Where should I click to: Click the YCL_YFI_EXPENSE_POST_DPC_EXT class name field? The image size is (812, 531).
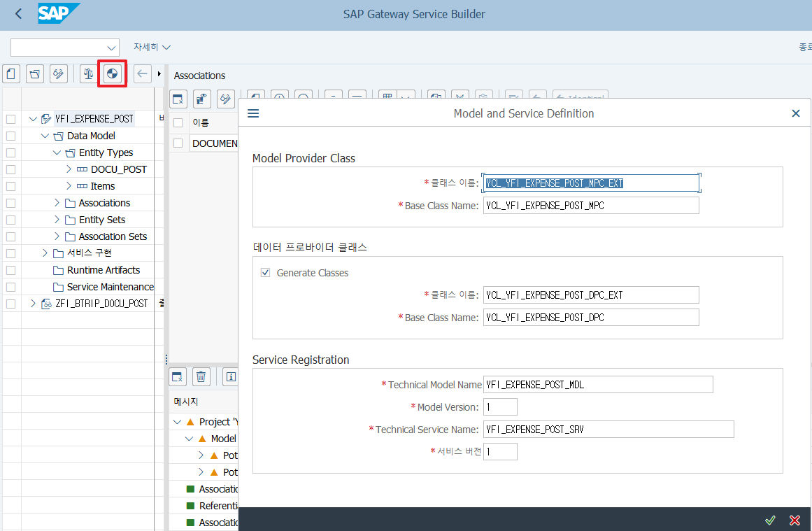pyautogui.click(x=591, y=295)
